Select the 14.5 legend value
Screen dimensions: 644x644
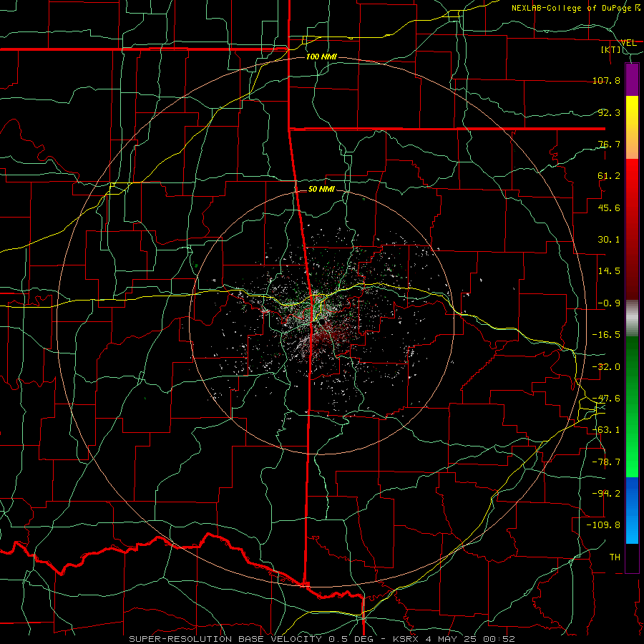[x=609, y=271]
